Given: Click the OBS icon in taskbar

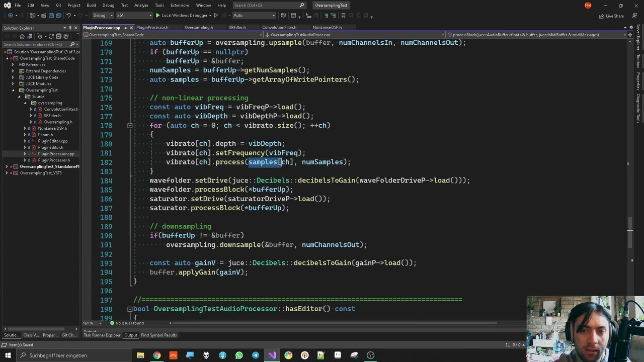Looking at the screenshot, I should tap(371, 355).
